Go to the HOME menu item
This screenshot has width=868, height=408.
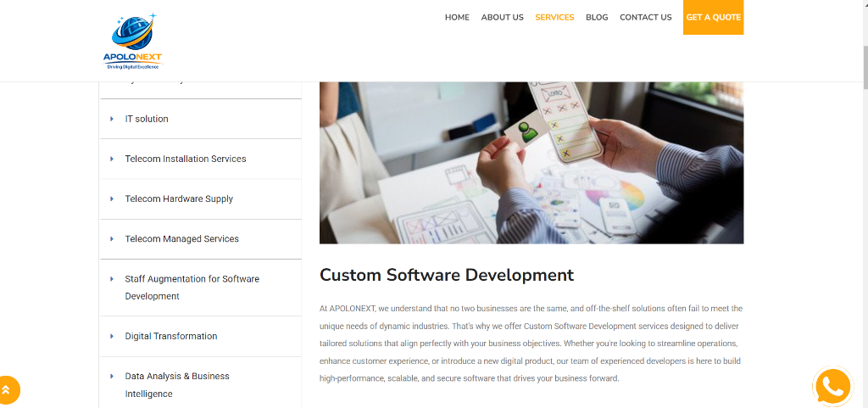pos(457,17)
